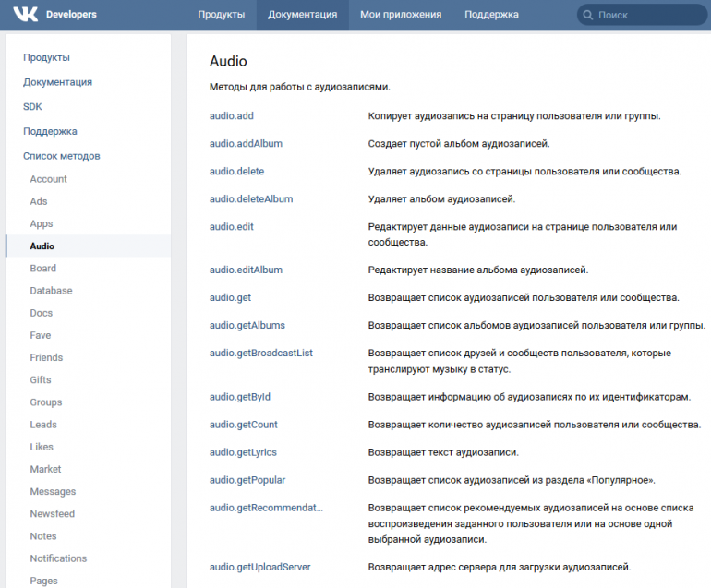
Task: Click Developers text beside the logo
Action: tap(71, 15)
